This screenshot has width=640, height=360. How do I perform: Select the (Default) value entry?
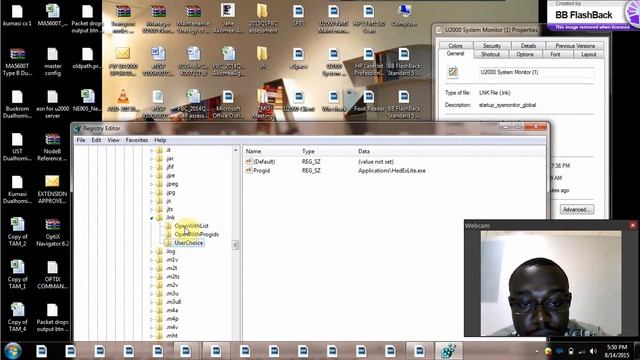tap(264, 162)
